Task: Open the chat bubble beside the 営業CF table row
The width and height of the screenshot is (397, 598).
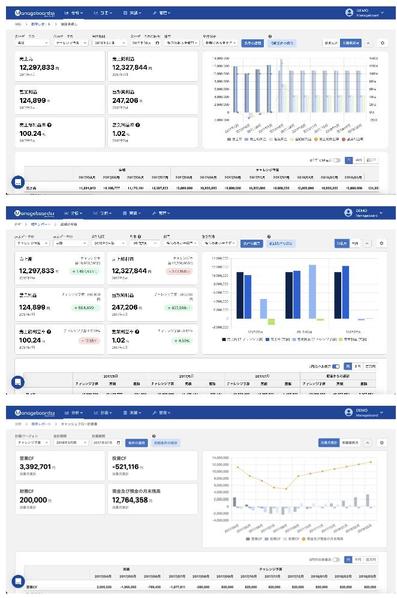Action: coord(18,581)
